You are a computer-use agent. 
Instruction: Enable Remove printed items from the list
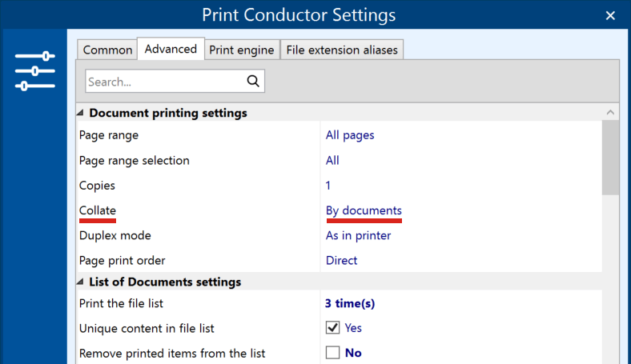tap(332, 353)
